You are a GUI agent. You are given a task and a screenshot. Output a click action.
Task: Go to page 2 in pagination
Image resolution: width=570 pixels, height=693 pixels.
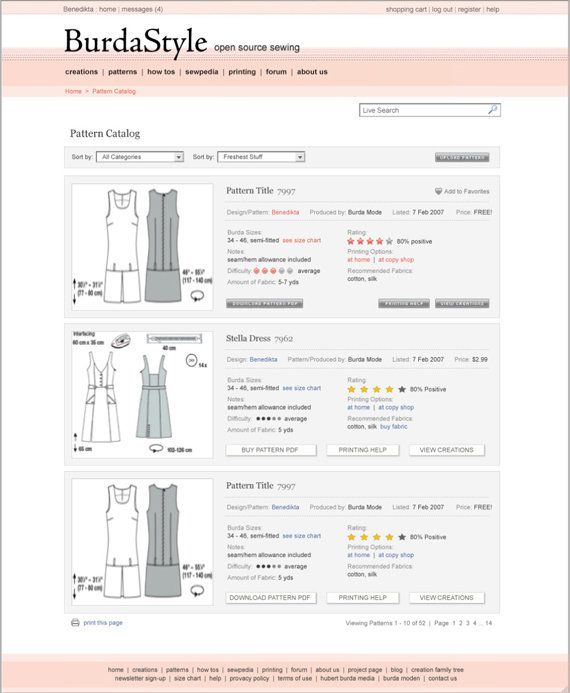[x=460, y=623]
